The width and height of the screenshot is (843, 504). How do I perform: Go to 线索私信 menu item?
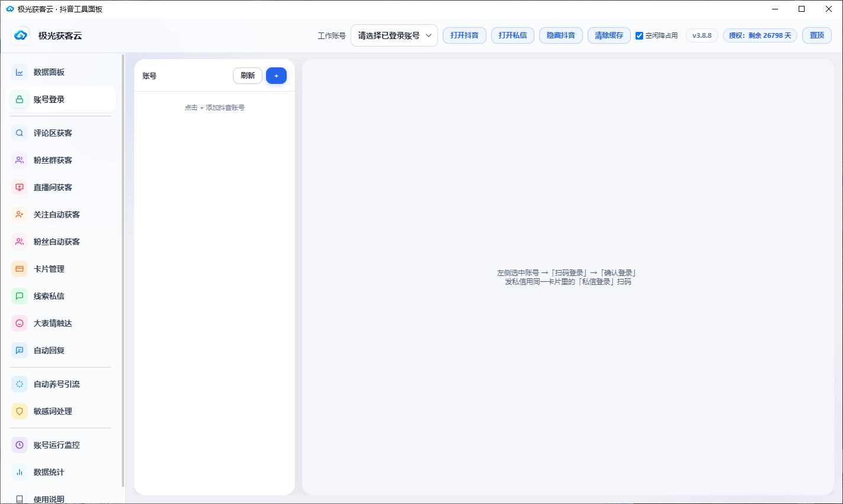[x=61, y=296]
